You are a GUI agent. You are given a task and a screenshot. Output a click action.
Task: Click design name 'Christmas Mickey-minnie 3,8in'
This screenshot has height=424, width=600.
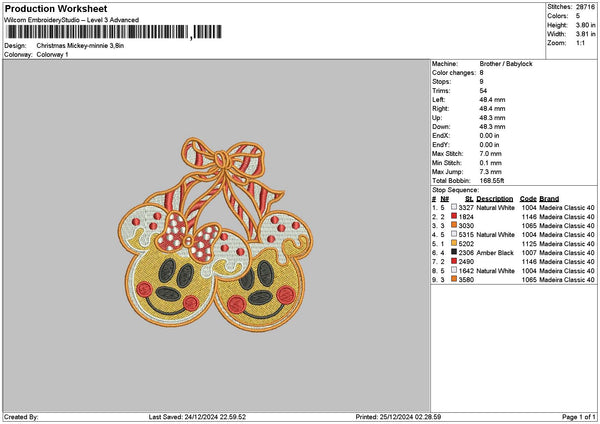pos(80,46)
